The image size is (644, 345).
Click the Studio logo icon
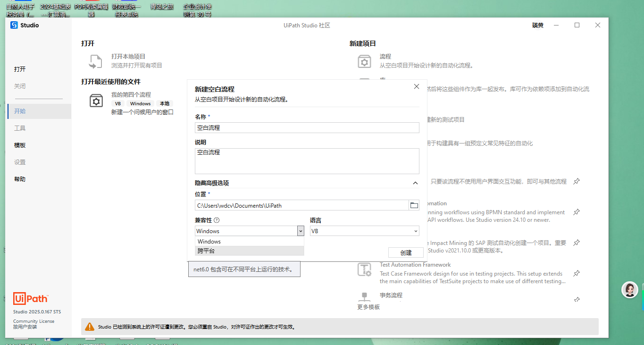(x=14, y=25)
